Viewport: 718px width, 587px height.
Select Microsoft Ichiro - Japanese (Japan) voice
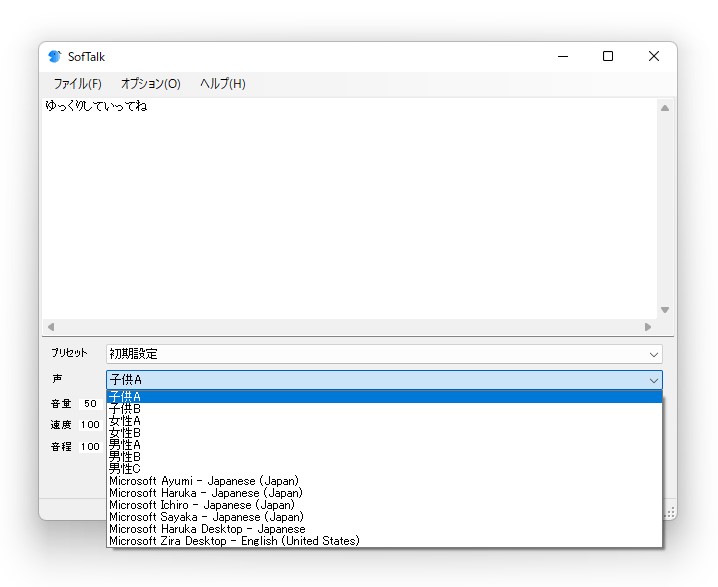pos(384,505)
